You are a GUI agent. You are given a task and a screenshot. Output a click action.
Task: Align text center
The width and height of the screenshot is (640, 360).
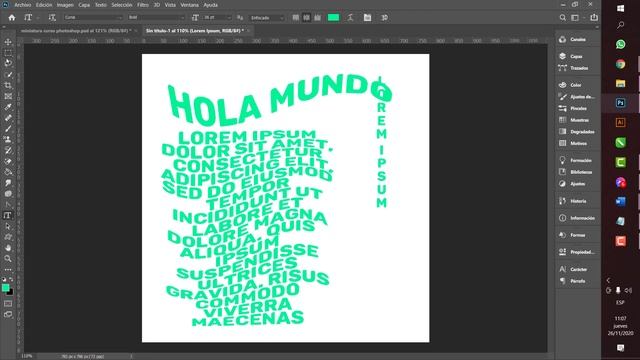306,18
